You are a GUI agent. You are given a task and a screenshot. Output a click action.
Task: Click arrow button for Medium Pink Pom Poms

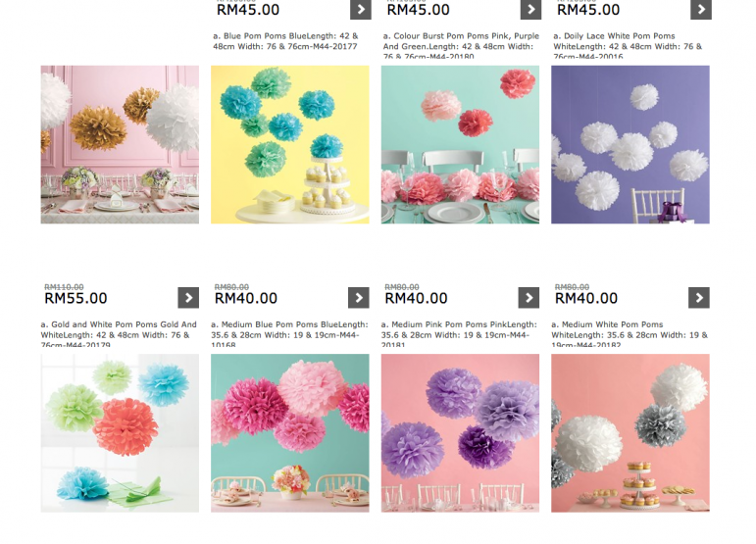click(x=529, y=298)
